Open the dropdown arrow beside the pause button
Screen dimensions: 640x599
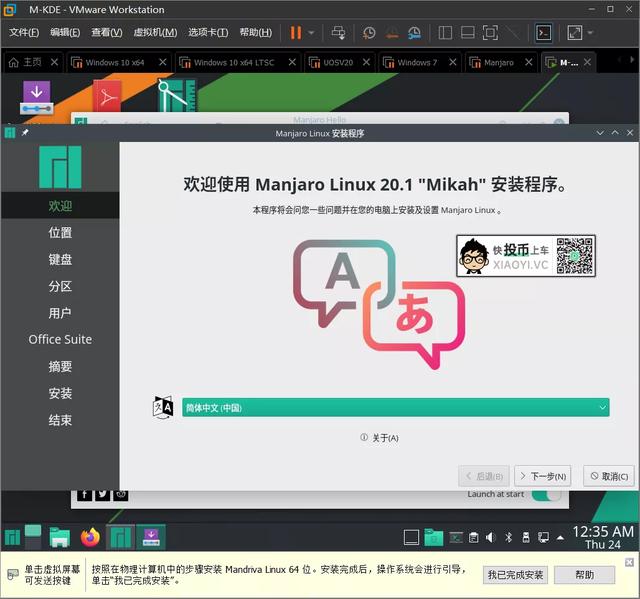311,33
